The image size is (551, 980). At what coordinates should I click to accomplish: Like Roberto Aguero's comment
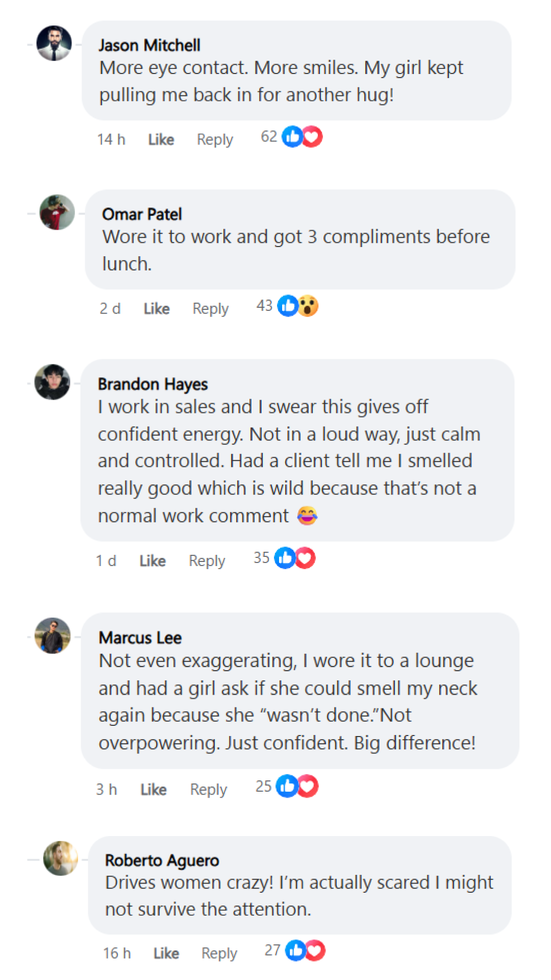[x=166, y=953]
